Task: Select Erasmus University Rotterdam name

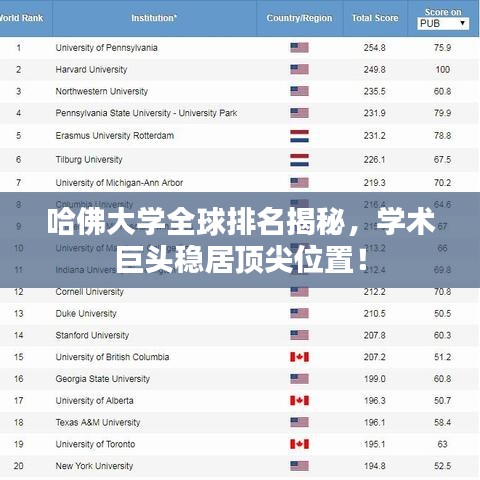Action: pos(115,136)
